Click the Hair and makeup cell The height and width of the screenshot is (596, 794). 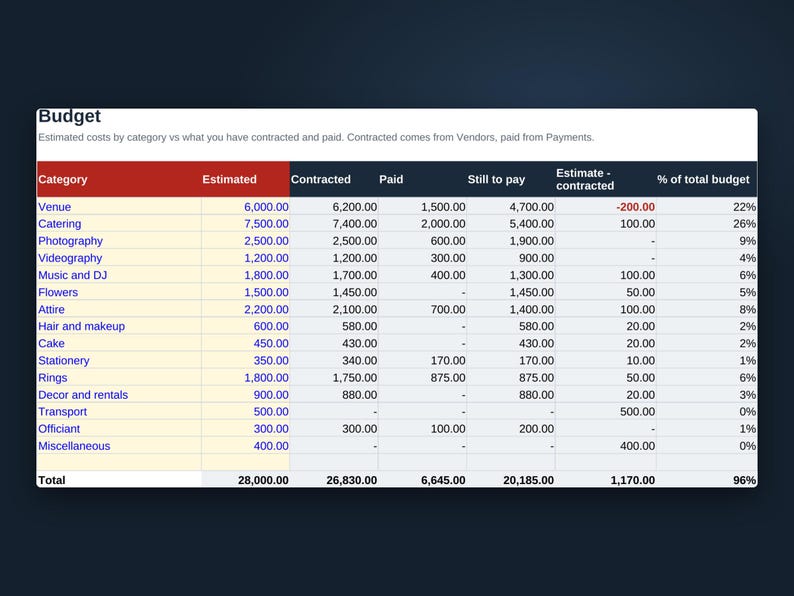click(119, 327)
